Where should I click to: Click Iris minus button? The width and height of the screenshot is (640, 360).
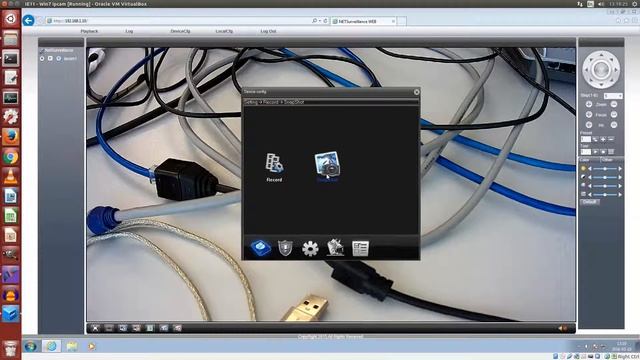point(614,125)
